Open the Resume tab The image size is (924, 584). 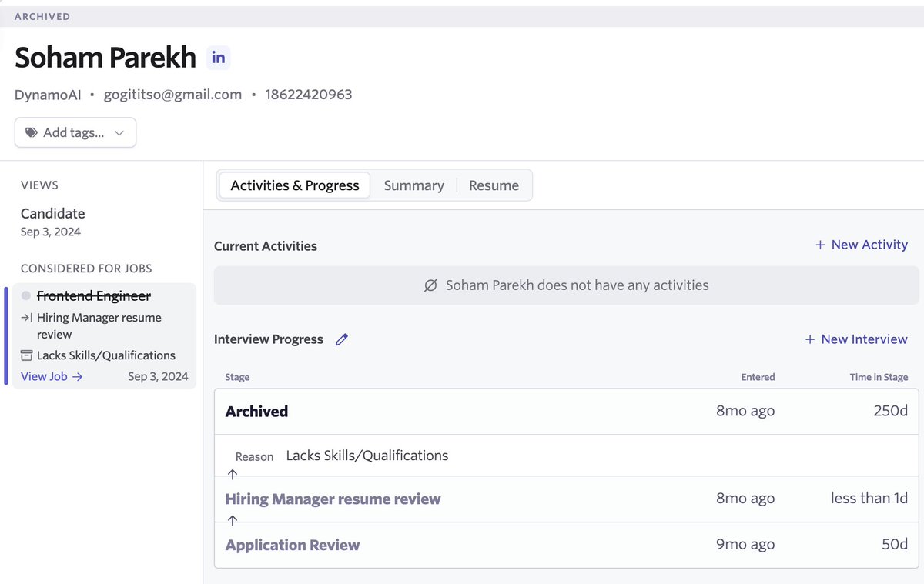click(x=494, y=185)
